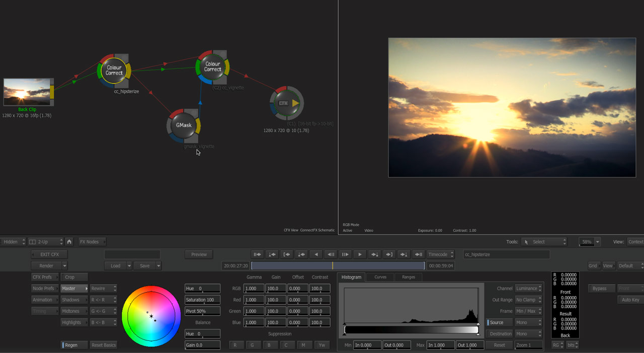Viewport: 644px width, 353px height.
Task: Click the home icon beside 2-Up
Action: pos(69,242)
